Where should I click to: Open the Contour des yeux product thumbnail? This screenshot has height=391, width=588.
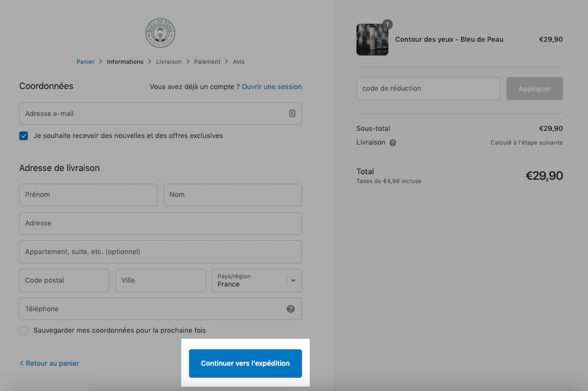tap(372, 40)
